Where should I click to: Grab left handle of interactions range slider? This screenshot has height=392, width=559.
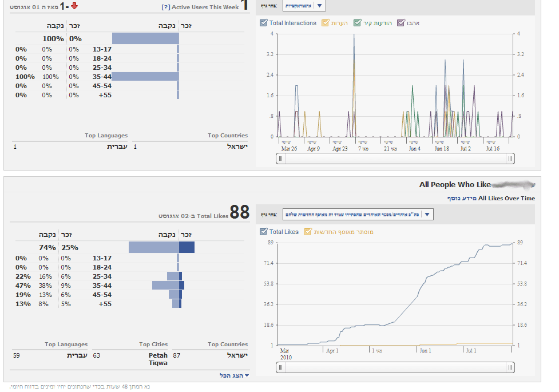coord(281,159)
